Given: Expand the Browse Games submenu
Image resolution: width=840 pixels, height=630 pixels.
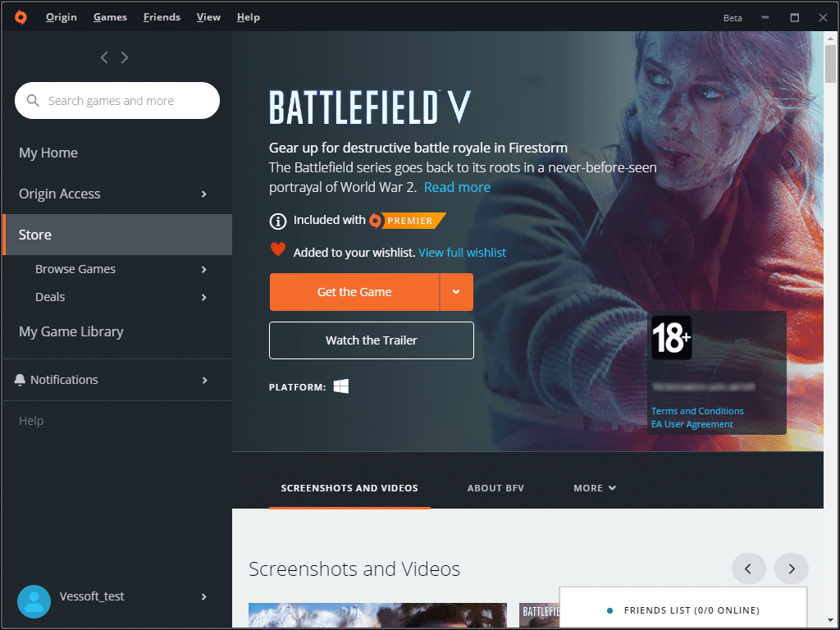Looking at the screenshot, I should 203,269.
